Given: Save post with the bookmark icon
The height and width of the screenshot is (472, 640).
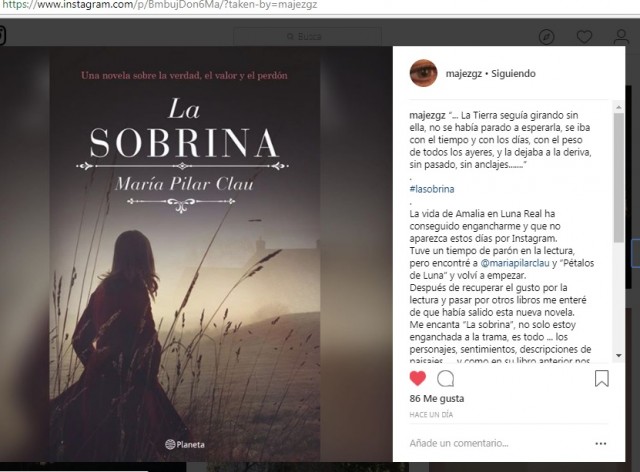Looking at the screenshot, I should pyautogui.click(x=602, y=378).
